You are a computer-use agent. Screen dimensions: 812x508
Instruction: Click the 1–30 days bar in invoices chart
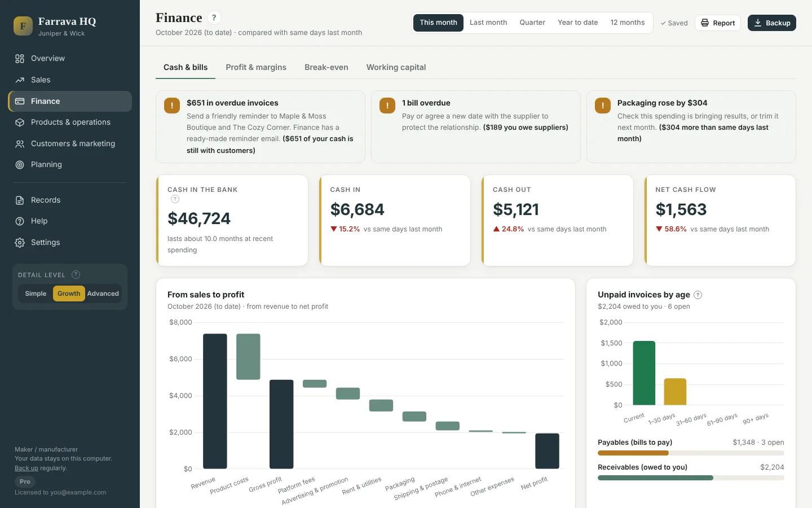[675, 392]
